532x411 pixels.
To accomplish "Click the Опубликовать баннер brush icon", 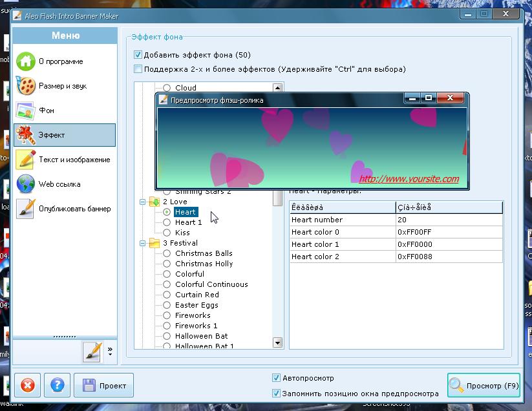I will pos(25,209).
